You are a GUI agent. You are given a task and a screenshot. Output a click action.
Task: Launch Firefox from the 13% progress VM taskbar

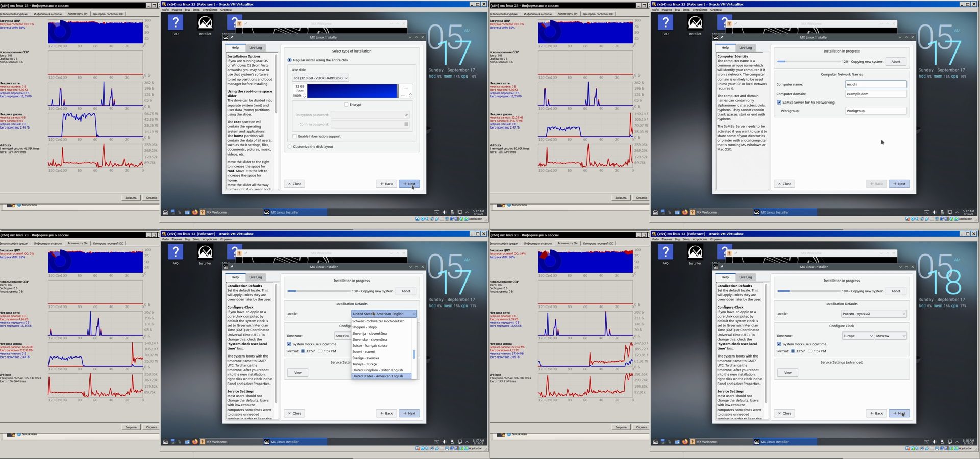click(194, 442)
